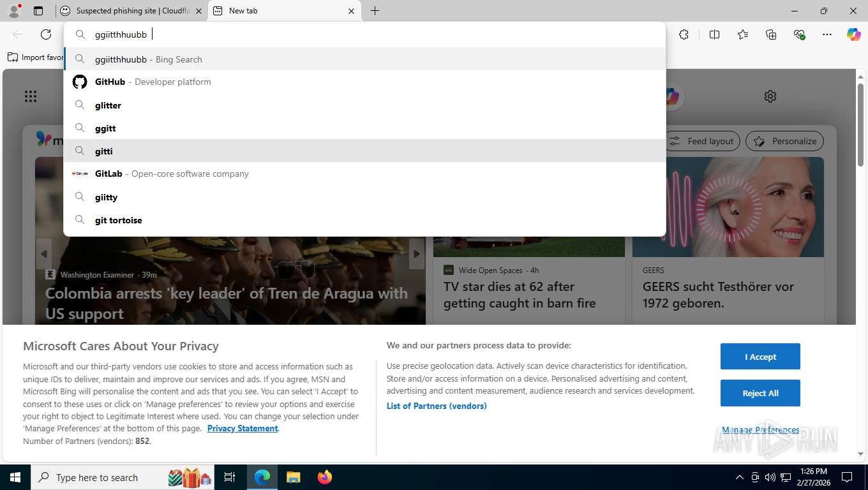Click the Import favorites bookmark
Screen dimensions: 868x490
pyautogui.click(x=35, y=57)
